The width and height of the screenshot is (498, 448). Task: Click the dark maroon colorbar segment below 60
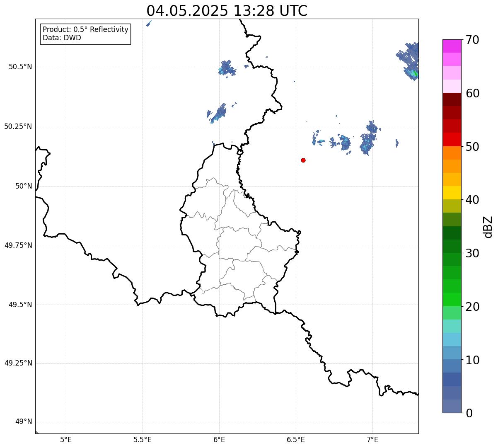coord(452,99)
